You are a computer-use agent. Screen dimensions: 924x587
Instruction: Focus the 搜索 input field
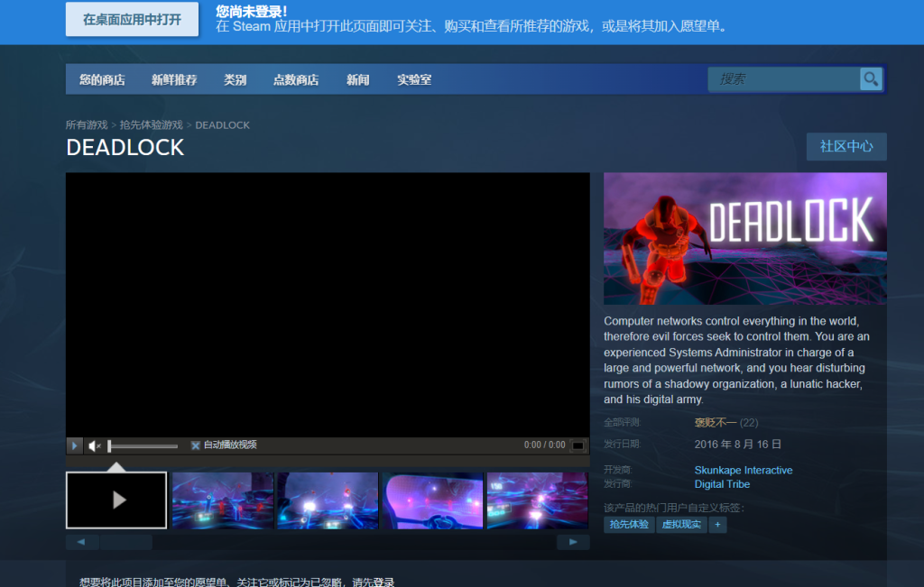783,78
